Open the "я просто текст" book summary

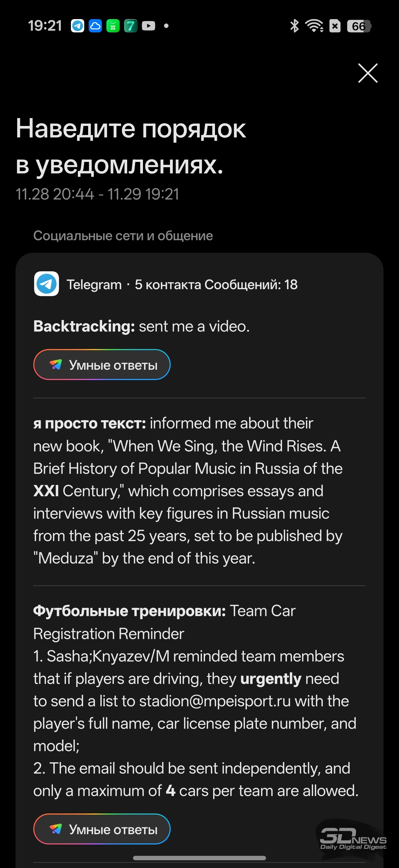pos(188,491)
